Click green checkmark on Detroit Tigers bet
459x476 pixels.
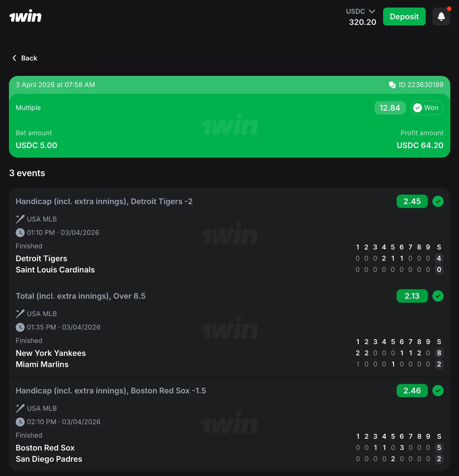click(438, 201)
